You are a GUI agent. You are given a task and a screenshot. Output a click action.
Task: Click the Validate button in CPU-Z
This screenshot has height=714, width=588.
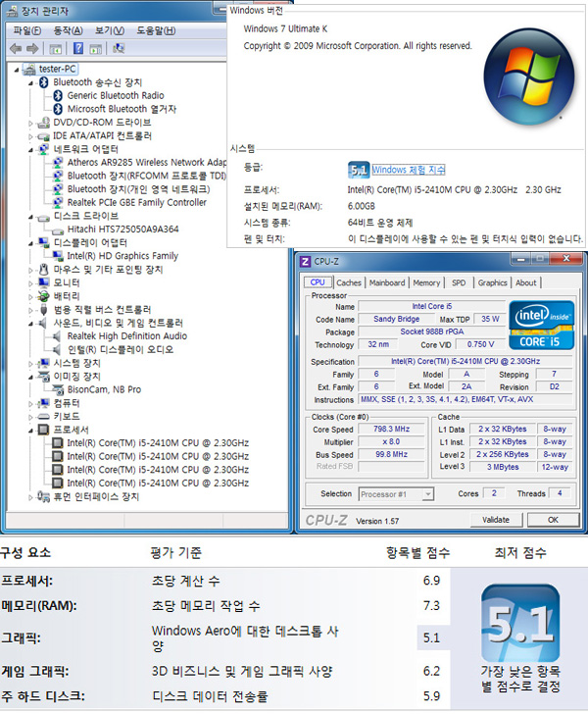click(496, 520)
